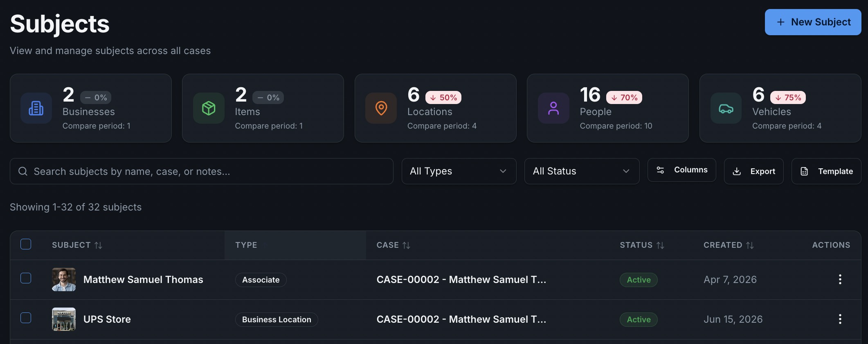Open CASE-00002 link in Matthew Samuel Thomas row
This screenshot has width=868, height=344.
461,280
